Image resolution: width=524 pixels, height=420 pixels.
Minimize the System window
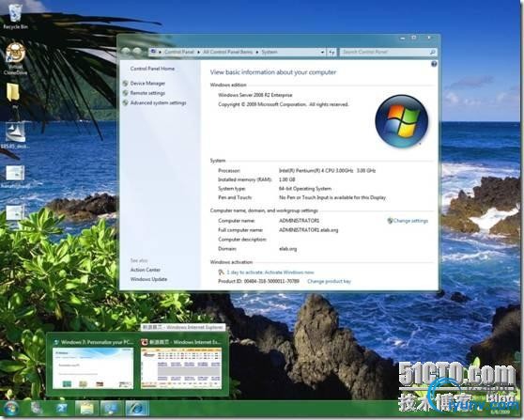(x=403, y=38)
